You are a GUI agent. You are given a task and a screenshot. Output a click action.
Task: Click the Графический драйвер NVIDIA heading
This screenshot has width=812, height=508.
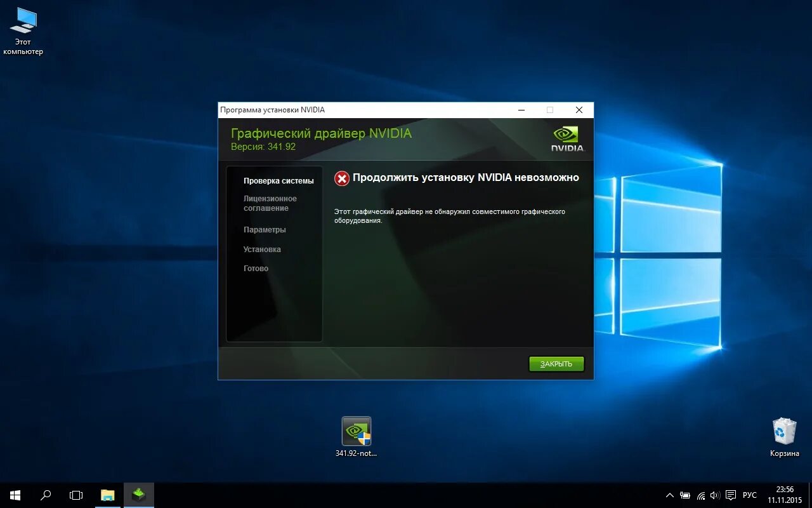click(x=321, y=133)
